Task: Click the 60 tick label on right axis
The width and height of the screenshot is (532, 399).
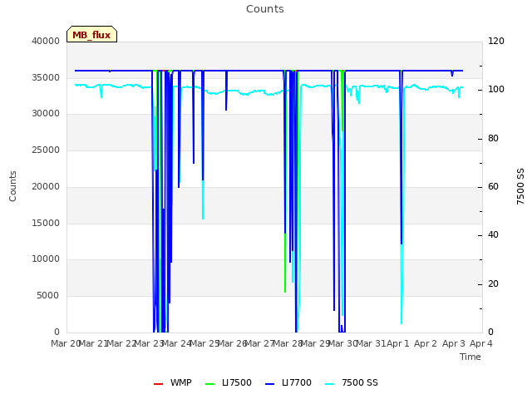Action: 493,186
